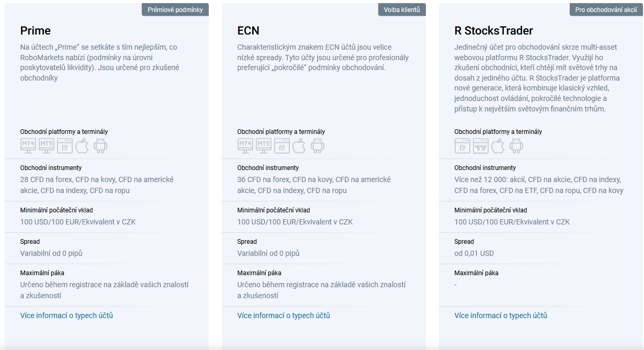Click the MT5 platform icon in ECN card
644x350 pixels.
click(x=264, y=145)
